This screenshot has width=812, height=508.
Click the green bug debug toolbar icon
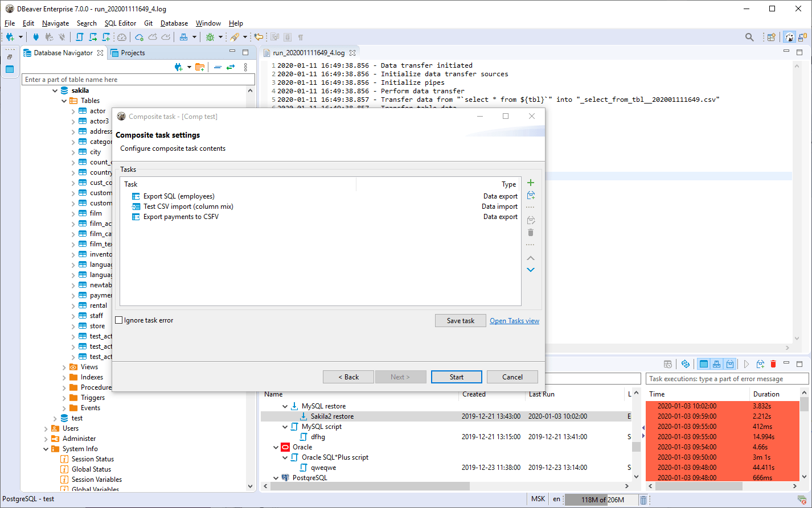[x=210, y=37]
